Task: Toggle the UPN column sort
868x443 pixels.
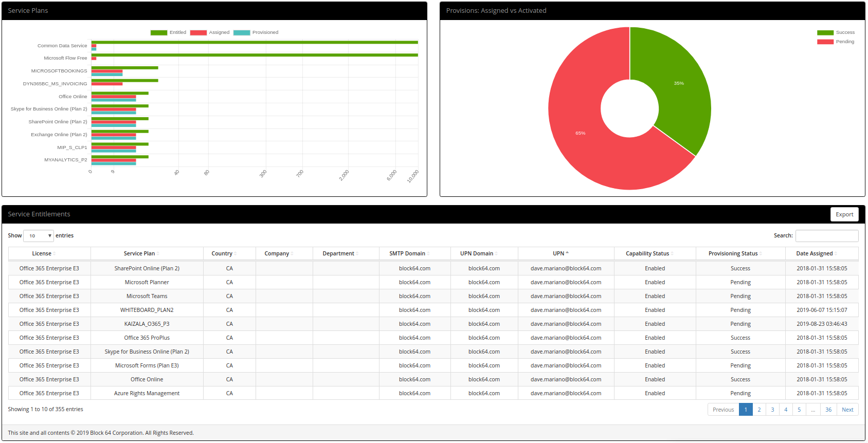Action: coord(566,254)
